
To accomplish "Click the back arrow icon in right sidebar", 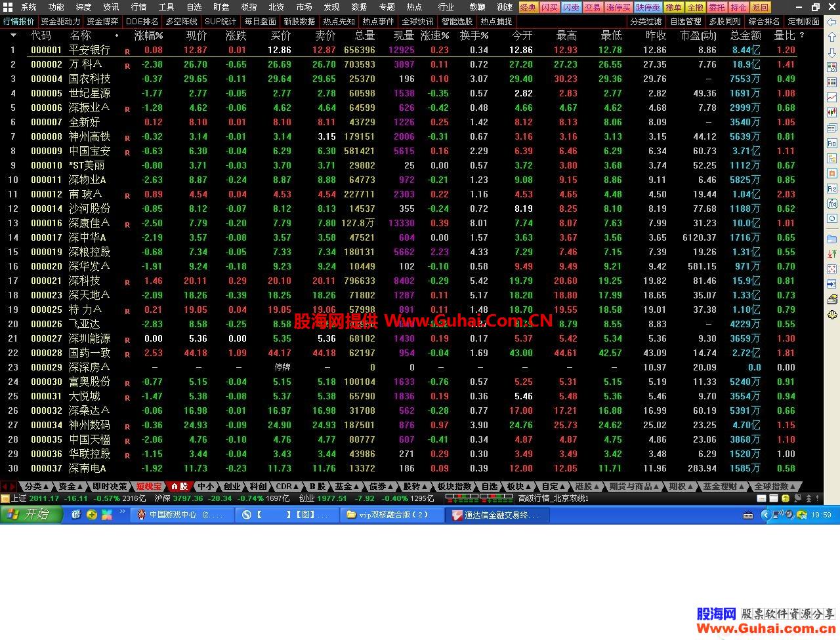I will [831, 22].
